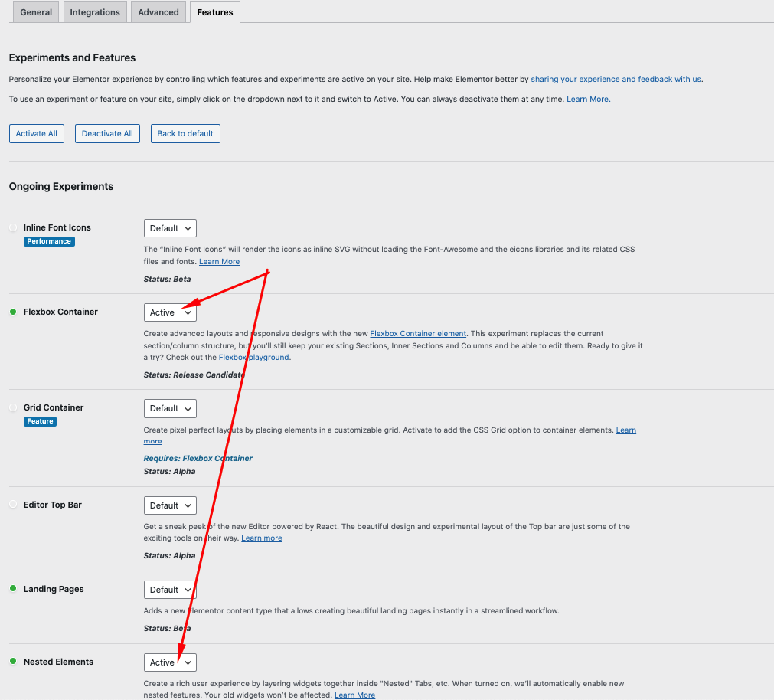Screen dimensions: 774x700
Task: Open the Inline Font Icons status dropdown
Action: [170, 228]
